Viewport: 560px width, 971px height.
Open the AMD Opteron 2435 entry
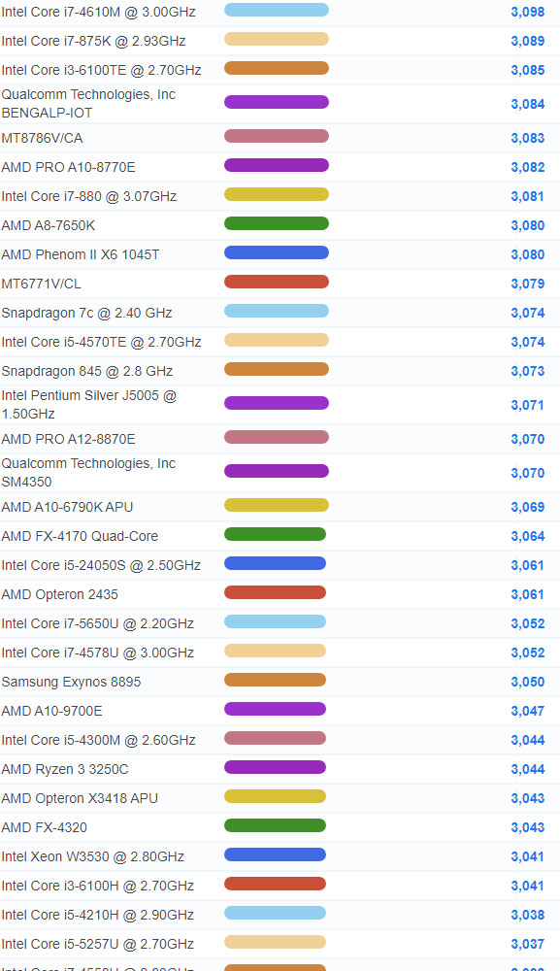coord(59,594)
